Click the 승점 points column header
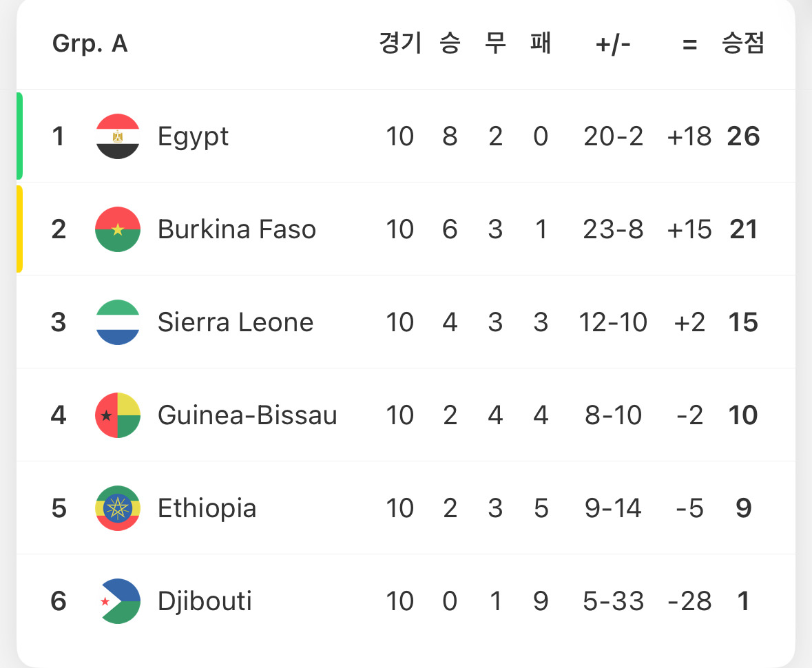This screenshot has height=668, width=812. click(742, 44)
